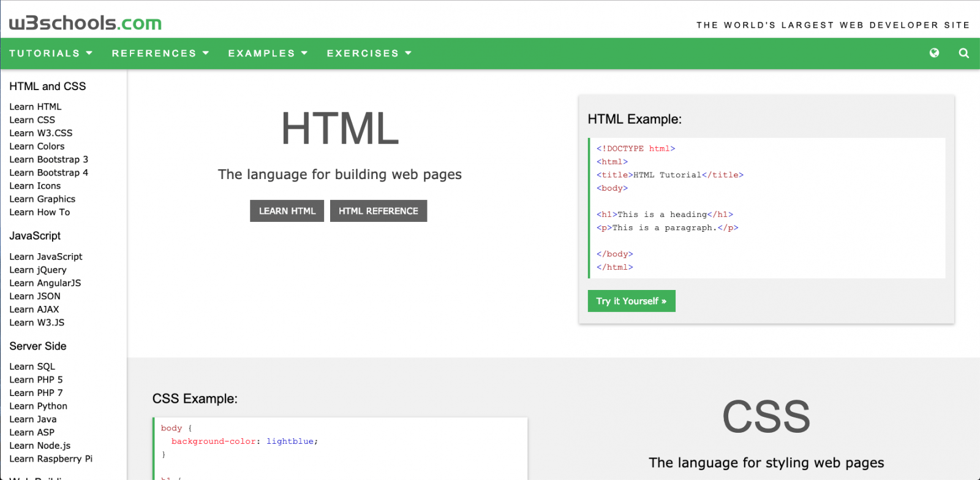Expand the References dropdown menu
Image resolution: width=980 pixels, height=480 pixels.
tap(160, 53)
